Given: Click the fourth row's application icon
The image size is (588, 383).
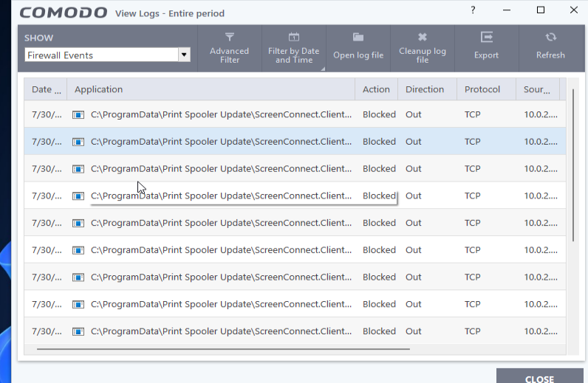Looking at the screenshot, I should coord(78,196).
